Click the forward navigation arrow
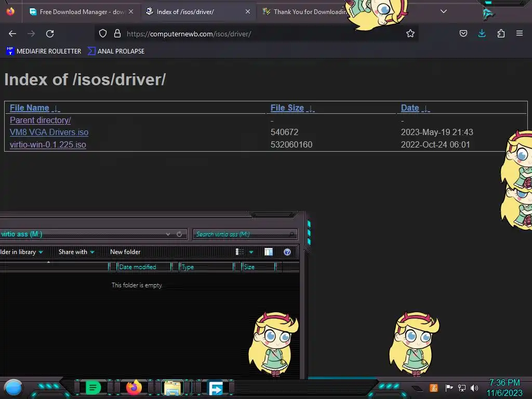Viewport: 532px width, 399px height. pyautogui.click(x=31, y=34)
